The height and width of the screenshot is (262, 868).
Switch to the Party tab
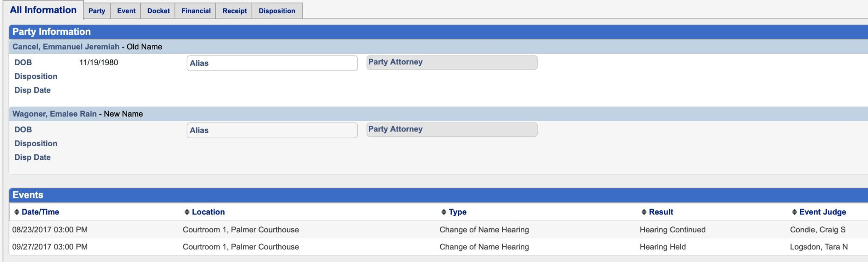click(x=97, y=11)
